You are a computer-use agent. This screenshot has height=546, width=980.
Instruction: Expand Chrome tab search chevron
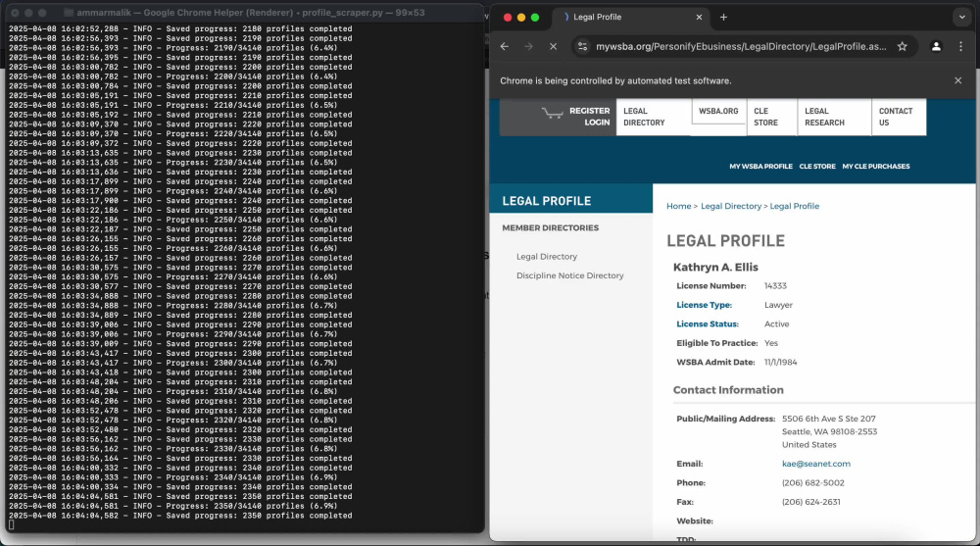(x=962, y=18)
